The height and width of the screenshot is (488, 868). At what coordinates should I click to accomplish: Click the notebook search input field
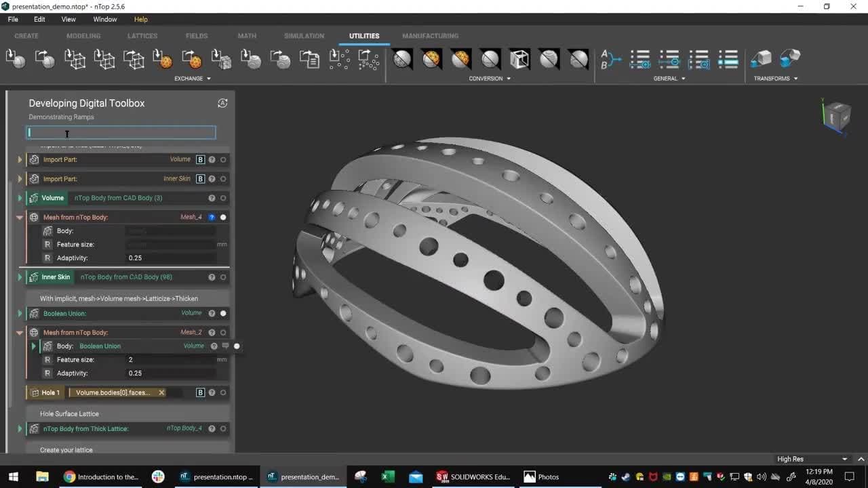pos(121,133)
